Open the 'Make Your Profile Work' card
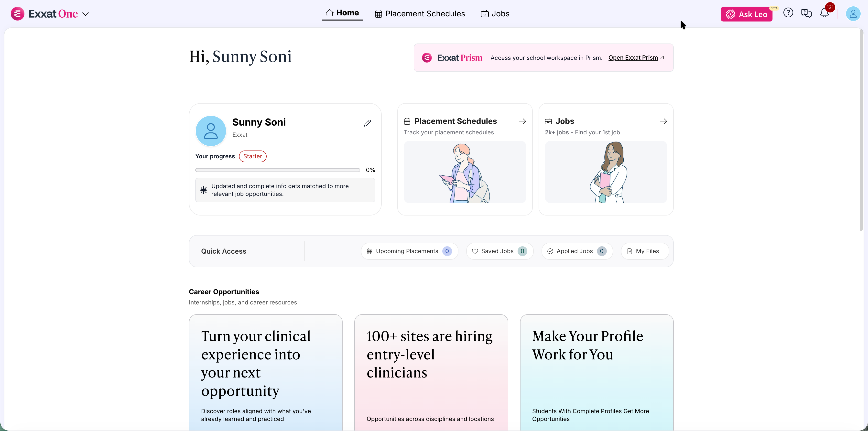 pyautogui.click(x=597, y=372)
